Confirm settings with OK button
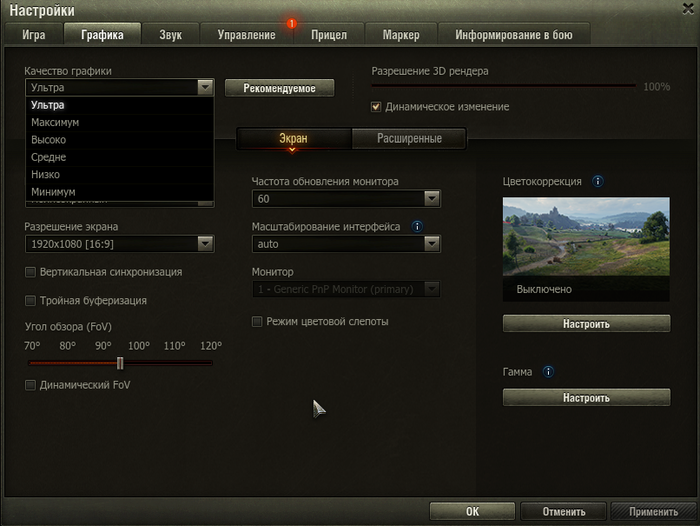This screenshot has height=526, width=700. pyautogui.click(x=472, y=511)
